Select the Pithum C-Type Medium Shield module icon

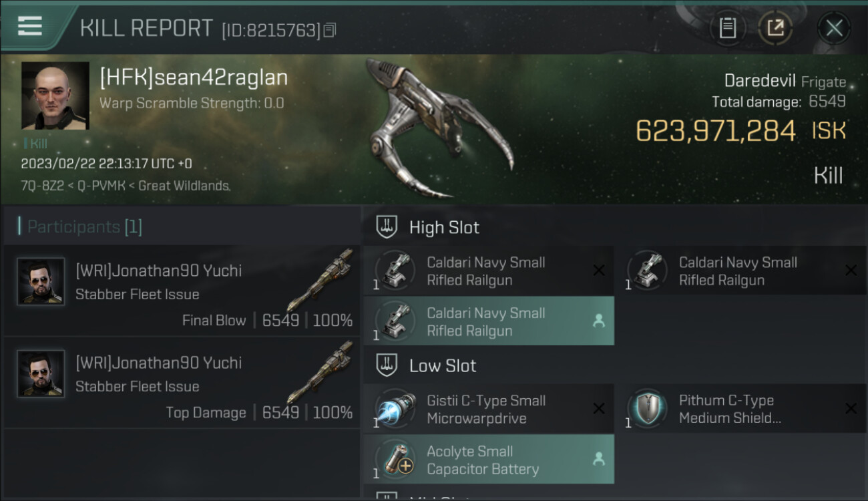coord(647,409)
